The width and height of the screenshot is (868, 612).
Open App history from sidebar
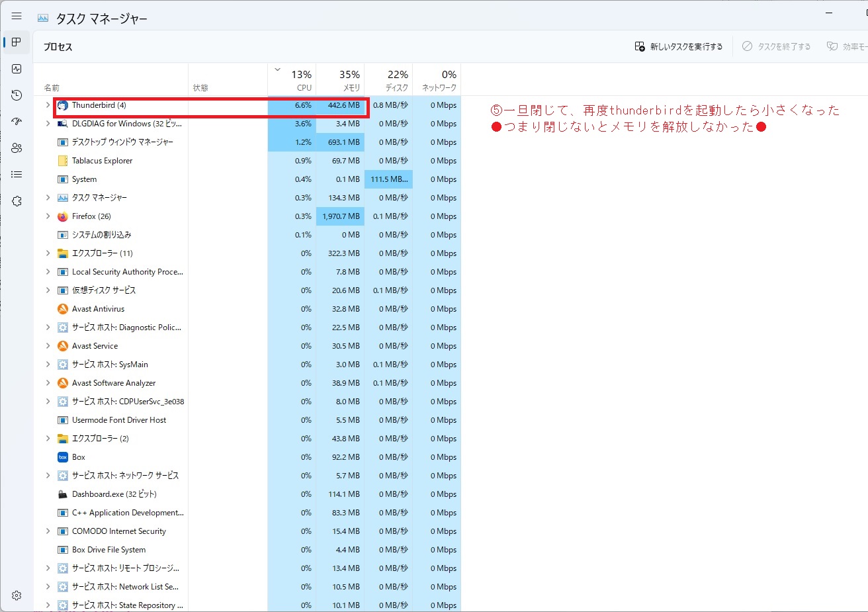click(17, 95)
